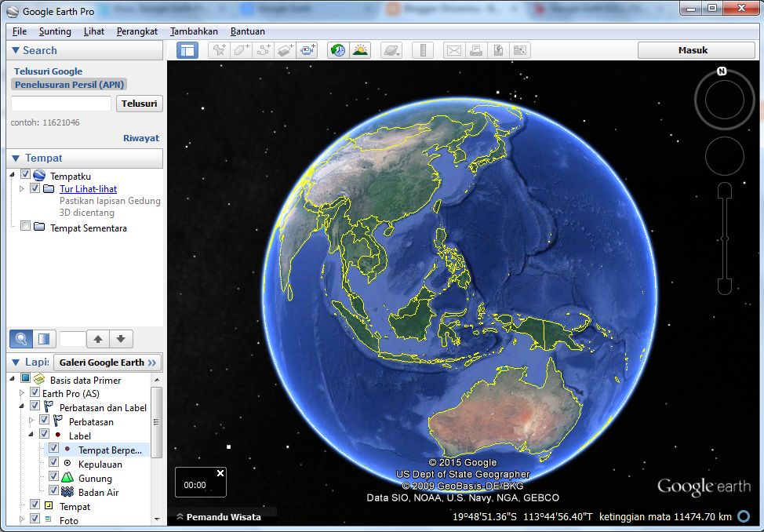
Task: Open the Bantuan menu
Action: click(248, 31)
